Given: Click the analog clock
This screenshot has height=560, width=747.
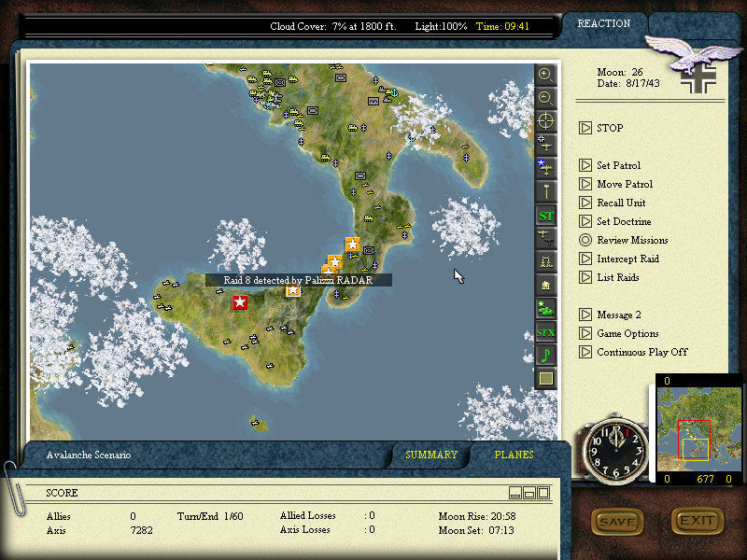Looking at the screenshot, I should pyautogui.click(x=616, y=451).
